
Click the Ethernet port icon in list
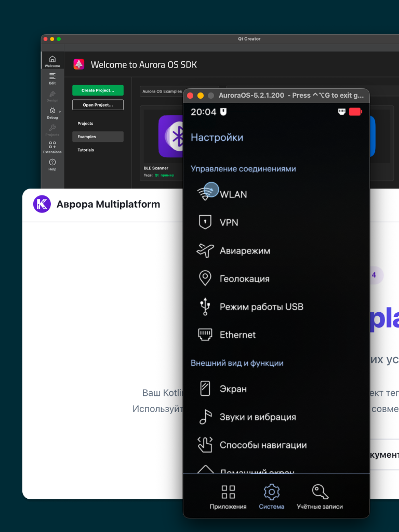click(x=205, y=335)
